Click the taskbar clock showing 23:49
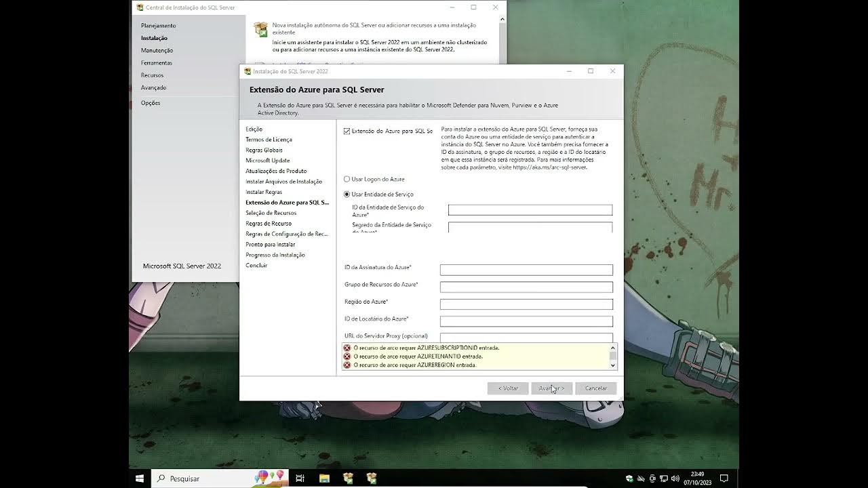Viewport: 868px width, 488px height. point(697,479)
